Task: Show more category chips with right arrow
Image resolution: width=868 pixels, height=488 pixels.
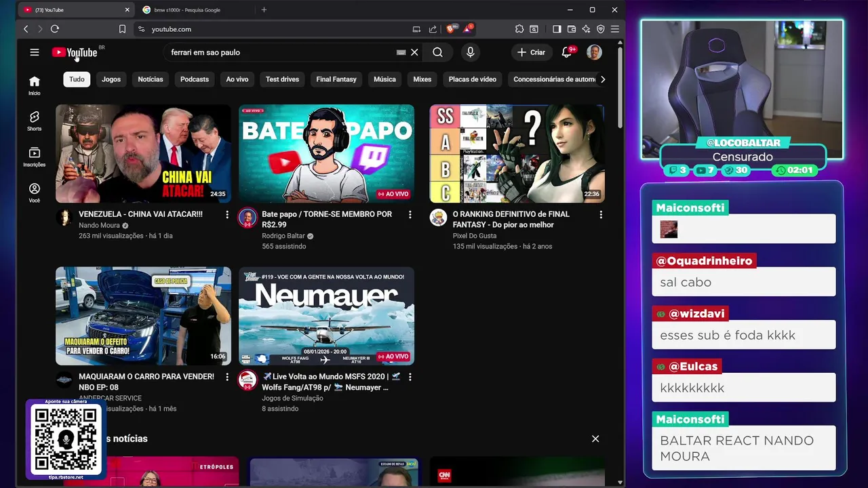Action: point(603,79)
